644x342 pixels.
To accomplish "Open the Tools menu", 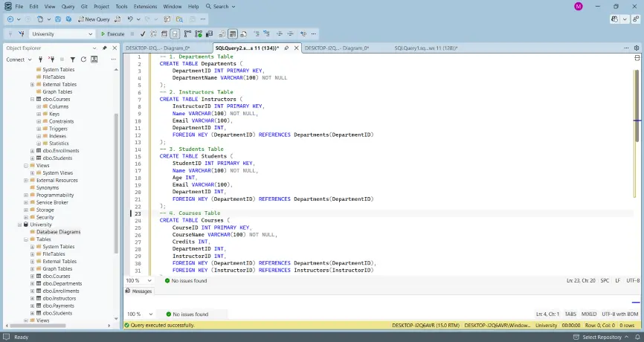I will (x=121, y=7).
